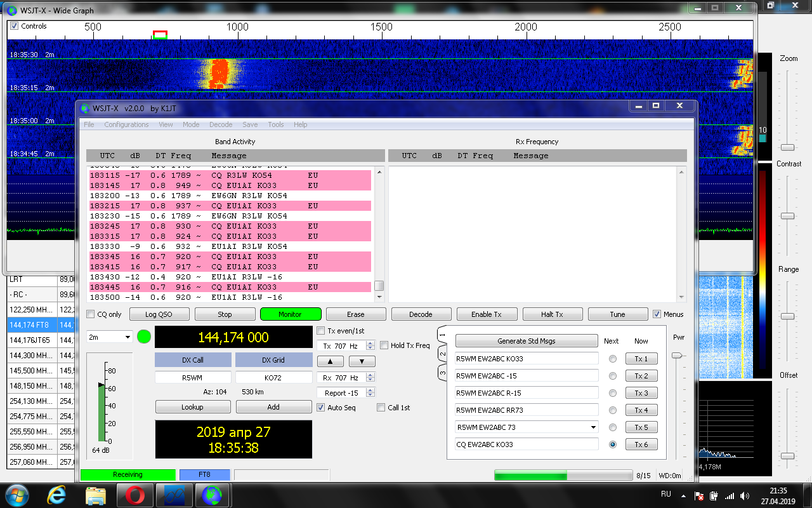Open the Opera browser from taskbar
This screenshot has height=508, width=812.
tap(134, 495)
